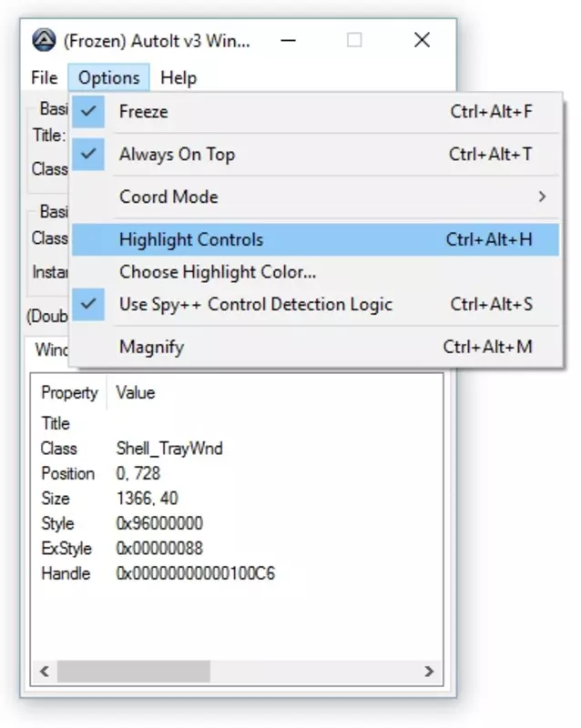Select the Position value 0, 728
The width and height of the screenshot is (581, 728).
(x=138, y=473)
